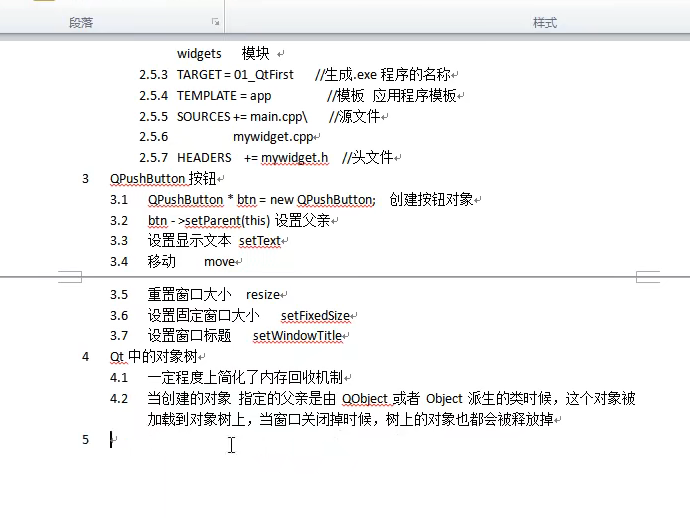The height and width of the screenshot is (518, 690).
Task: Click the comment '//模板 应用程序模板'
Action: [392, 96]
